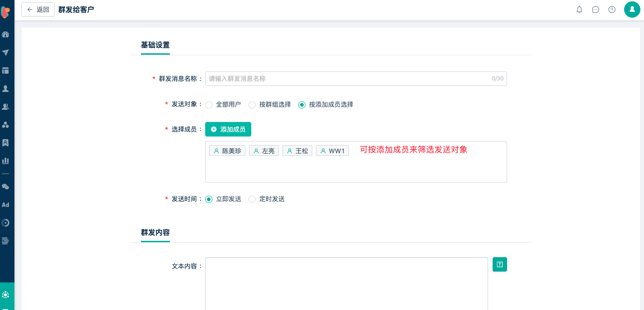The width and height of the screenshot is (644, 310).
Task: Open the circular ring icon in sidebar
Action: pyautogui.click(x=5, y=223)
